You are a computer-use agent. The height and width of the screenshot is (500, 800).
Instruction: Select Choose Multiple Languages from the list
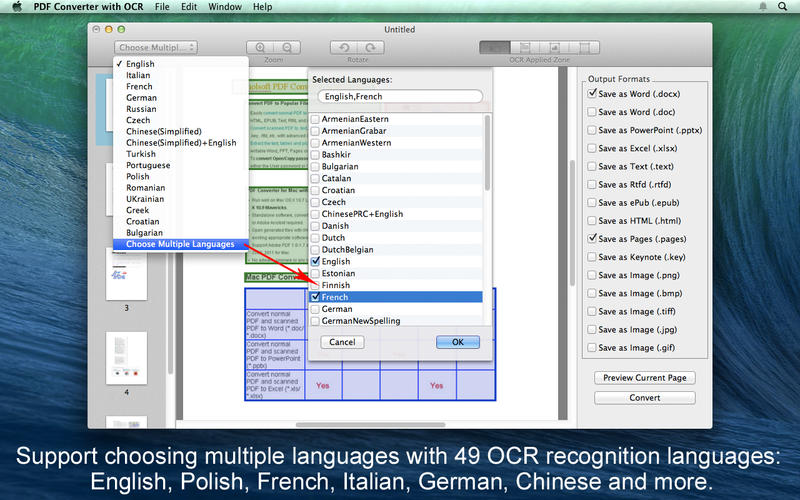(180, 244)
